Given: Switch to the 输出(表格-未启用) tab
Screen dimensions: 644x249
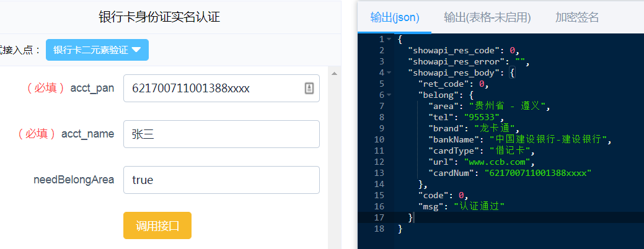Looking at the screenshot, I should (x=487, y=17).
